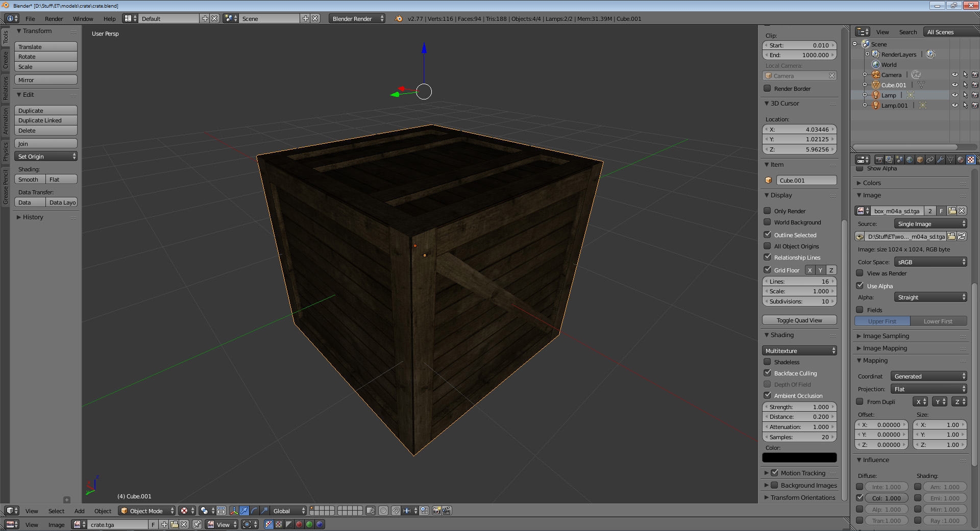This screenshot has width=980, height=531.
Task: Click the Duplicate Linked button
Action: [46, 120]
